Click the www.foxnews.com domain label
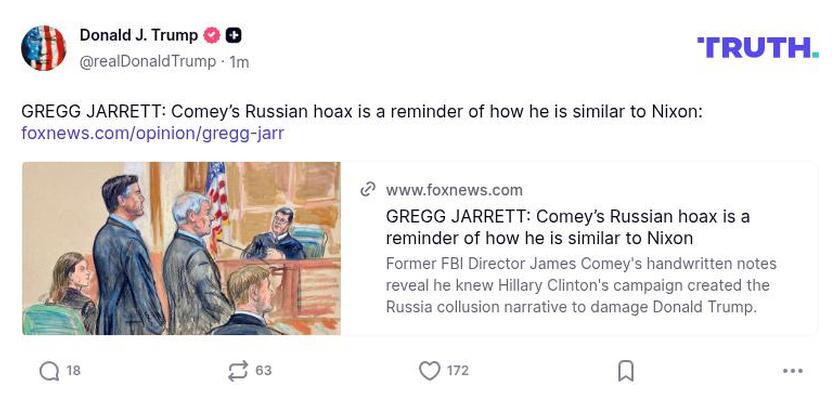The image size is (840, 406). click(454, 190)
